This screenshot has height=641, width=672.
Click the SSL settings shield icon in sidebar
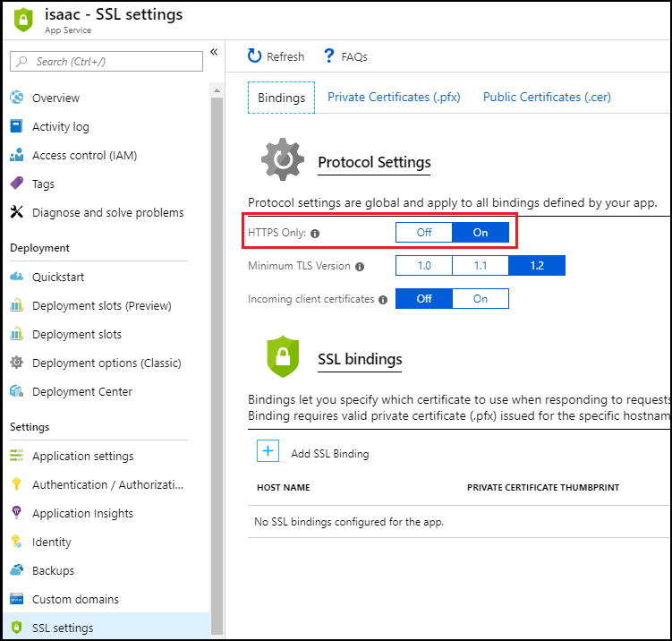(x=16, y=628)
